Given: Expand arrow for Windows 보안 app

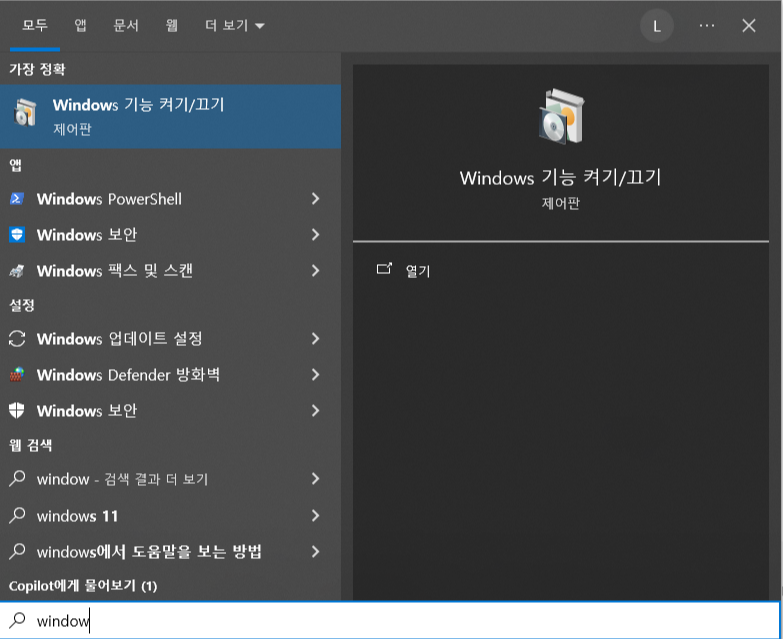Looking at the screenshot, I should click(315, 235).
